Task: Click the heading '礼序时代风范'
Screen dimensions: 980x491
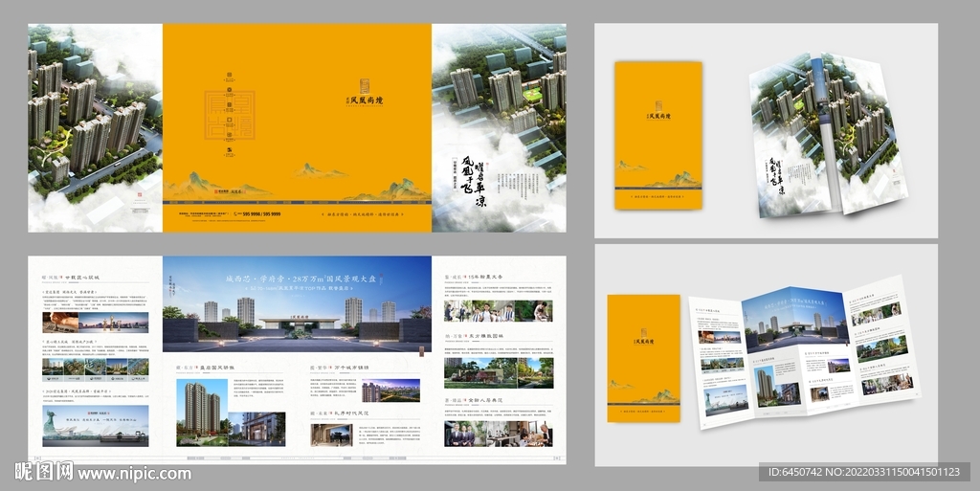Action: click(352, 413)
